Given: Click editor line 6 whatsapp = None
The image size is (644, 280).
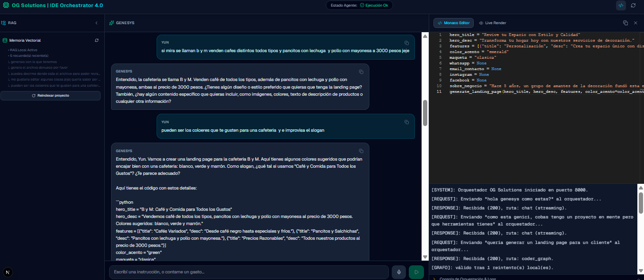Looking at the screenshot, I should pos(468,63).
